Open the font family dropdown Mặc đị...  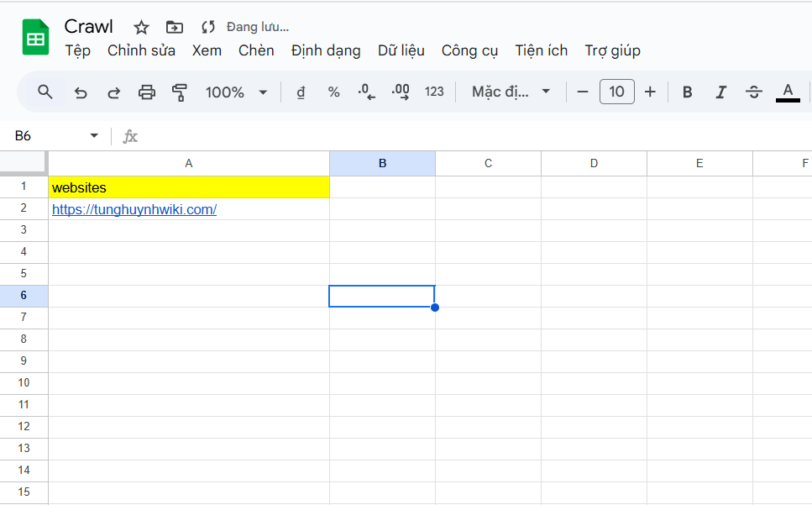511,92
